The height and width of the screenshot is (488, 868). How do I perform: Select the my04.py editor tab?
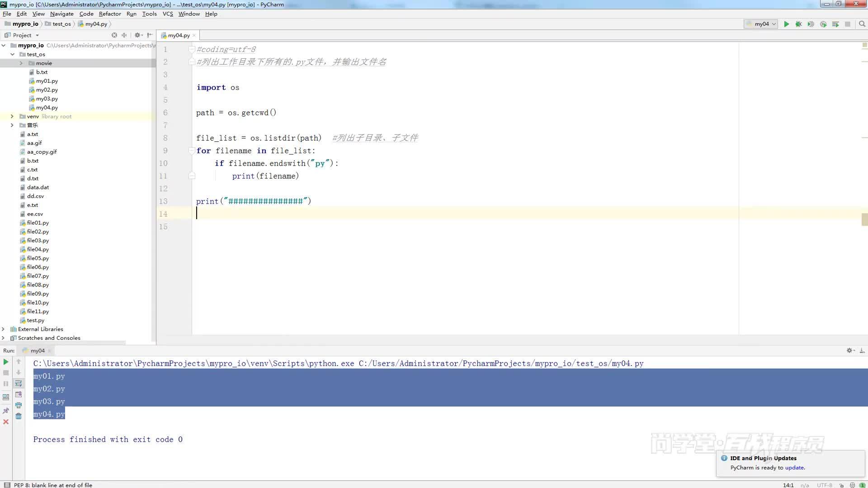tap(179, 35)
